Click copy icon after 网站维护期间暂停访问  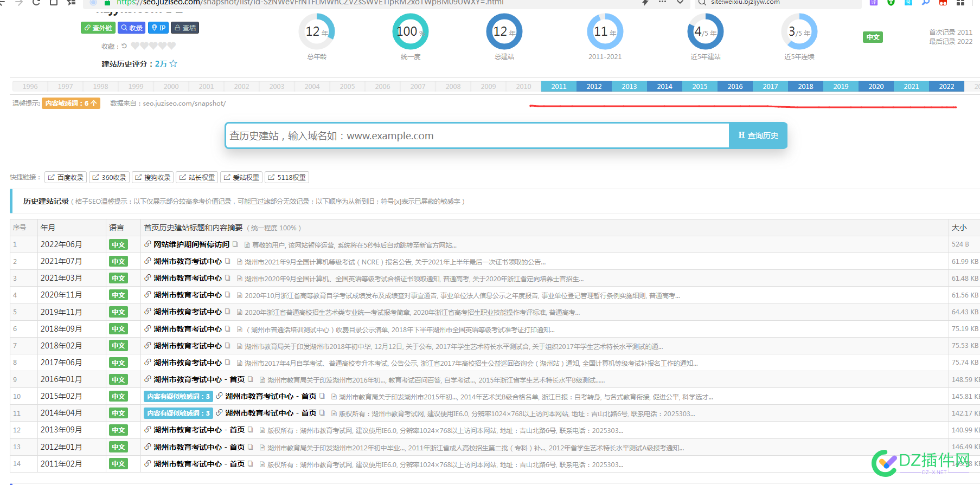235,244
